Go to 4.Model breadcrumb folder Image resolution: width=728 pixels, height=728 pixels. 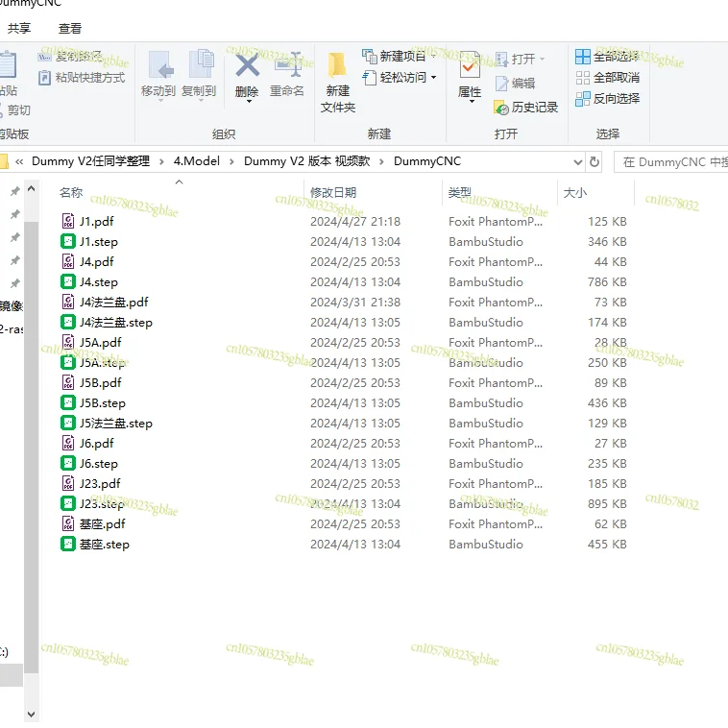pos(197,161)
